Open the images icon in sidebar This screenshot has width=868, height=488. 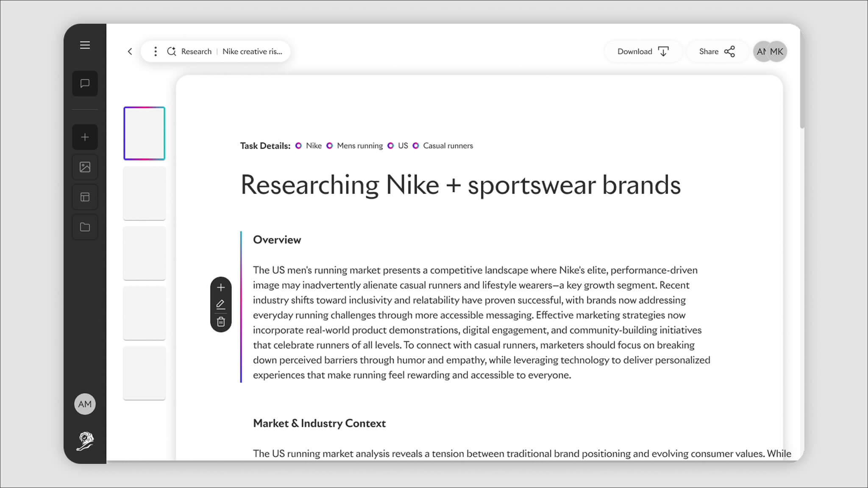pyautogui.click(x=85, y=167)
